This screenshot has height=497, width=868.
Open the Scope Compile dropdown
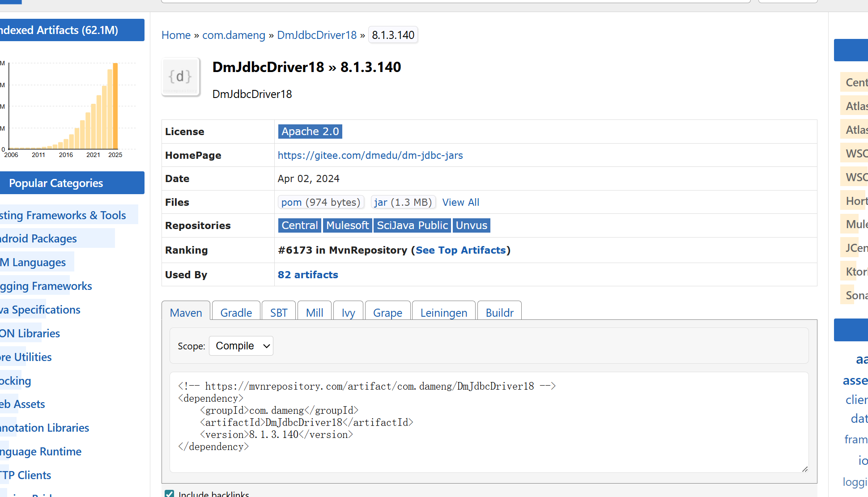click(x=241, y=346)
